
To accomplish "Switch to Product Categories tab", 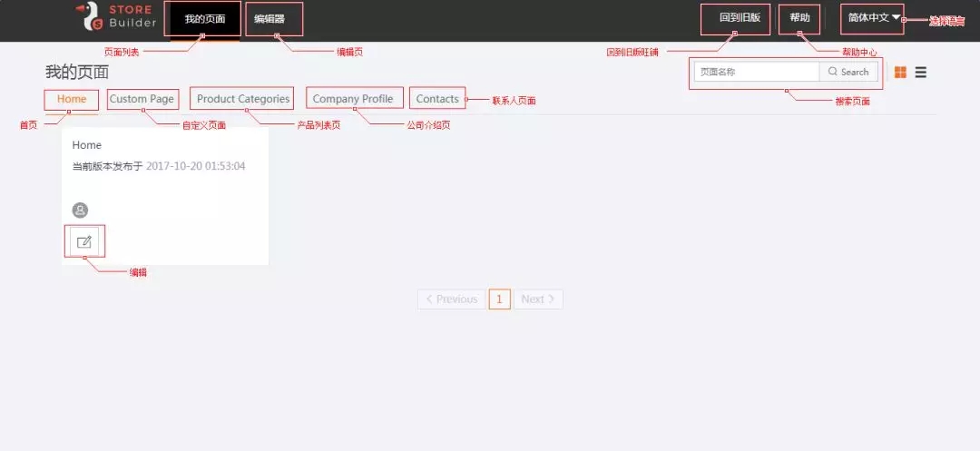I will tap(243, 99).
